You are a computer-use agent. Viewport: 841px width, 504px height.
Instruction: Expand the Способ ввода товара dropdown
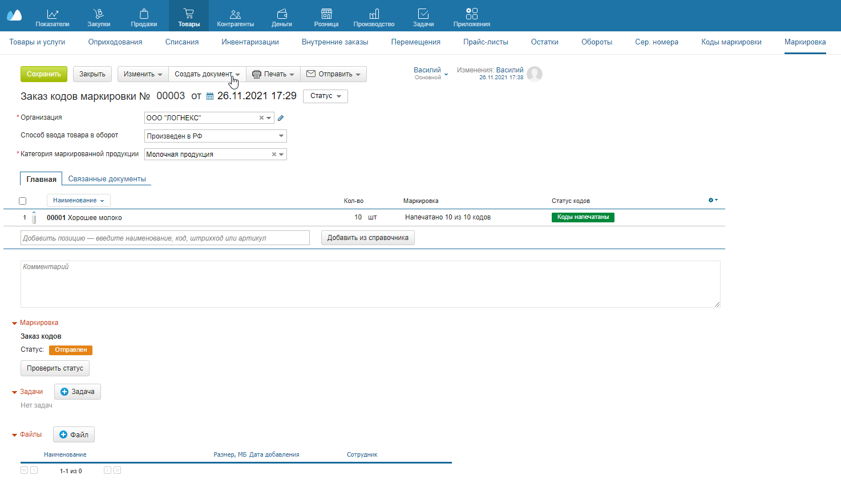[x=281, y=136]
